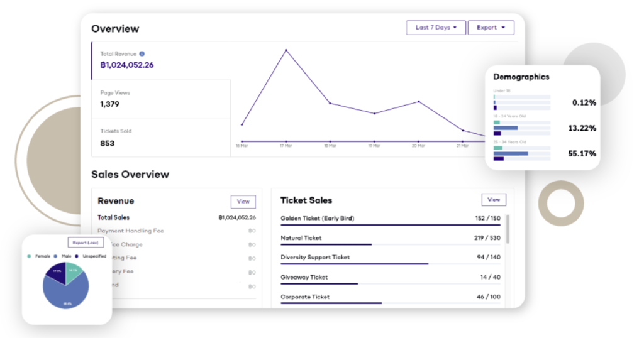The width and height of the screenshot is (644, 338).
Task: Click the 17 Mar peak data point
Action: coord(286,50)
